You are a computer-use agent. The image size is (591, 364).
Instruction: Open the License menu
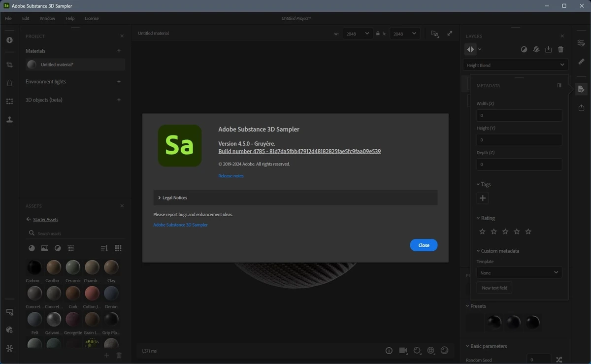coord(92,18)
